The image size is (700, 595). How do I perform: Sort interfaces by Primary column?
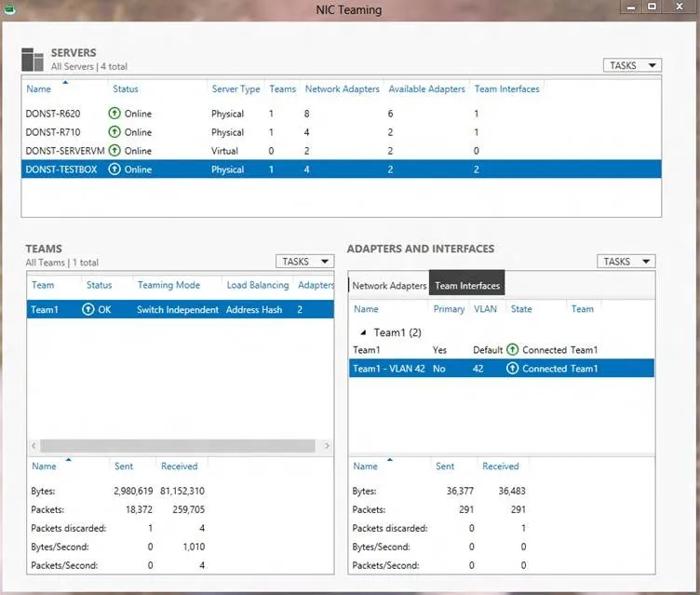(449, 309)
